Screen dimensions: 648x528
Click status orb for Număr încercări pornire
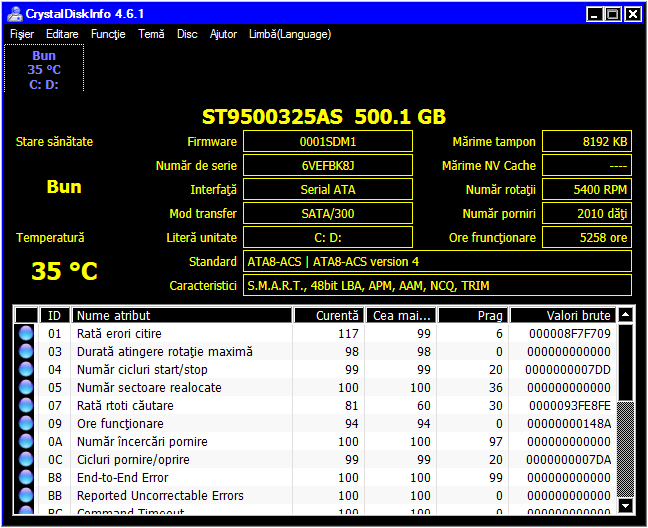click(26, 441)
